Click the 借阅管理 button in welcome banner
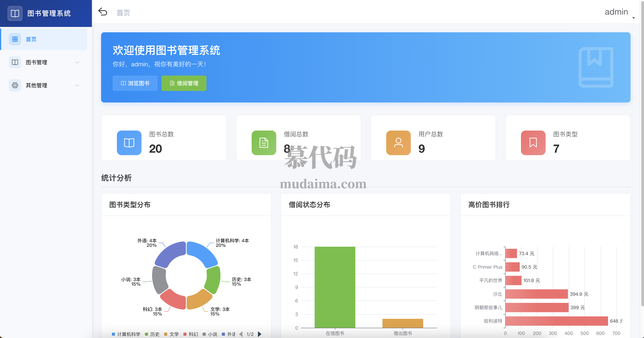 [x=184, y=83]
